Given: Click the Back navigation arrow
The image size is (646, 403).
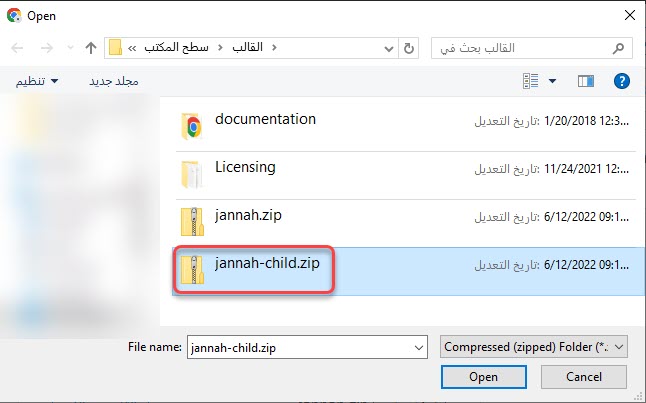Looking at the screenshot, I should click(x=19, y=47).
